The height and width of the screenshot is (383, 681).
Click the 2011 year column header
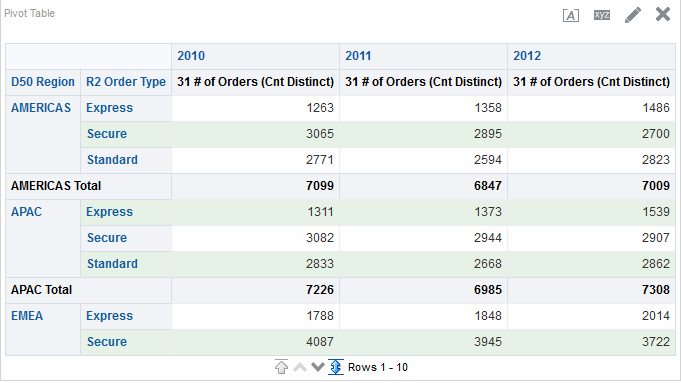point(358,56)
